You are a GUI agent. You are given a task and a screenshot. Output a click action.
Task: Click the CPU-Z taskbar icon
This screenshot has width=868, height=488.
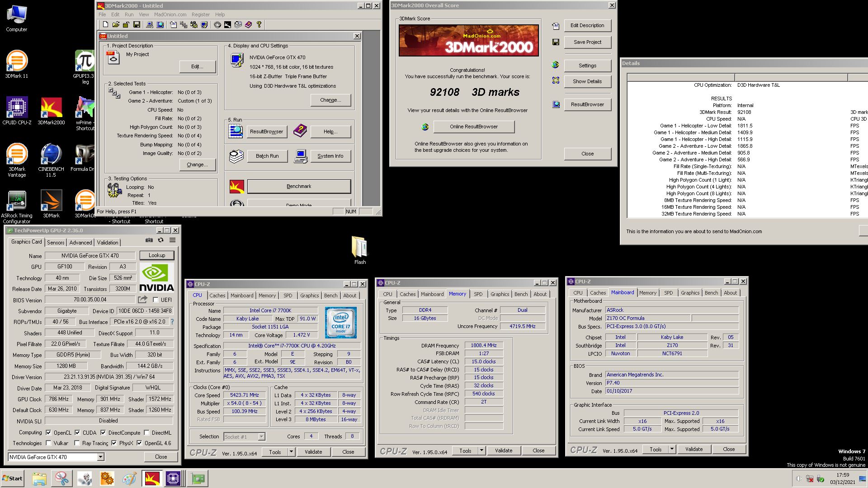pos(173,478)
